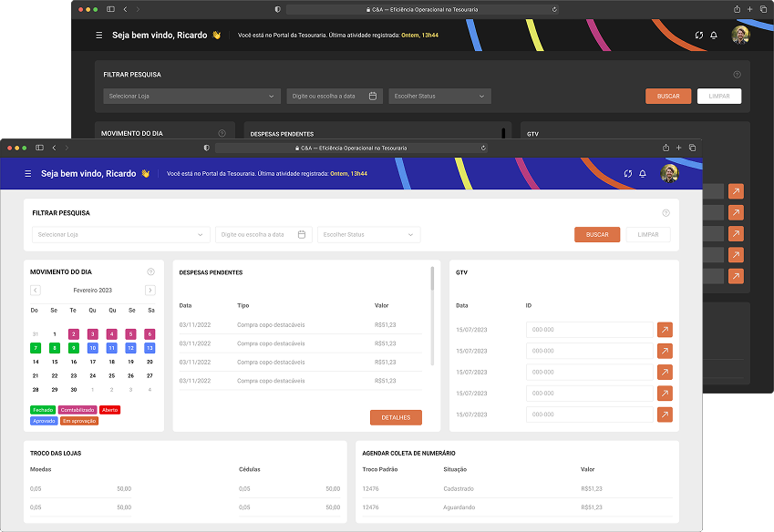Open first GTV row arrow in front window

[665, 330]
